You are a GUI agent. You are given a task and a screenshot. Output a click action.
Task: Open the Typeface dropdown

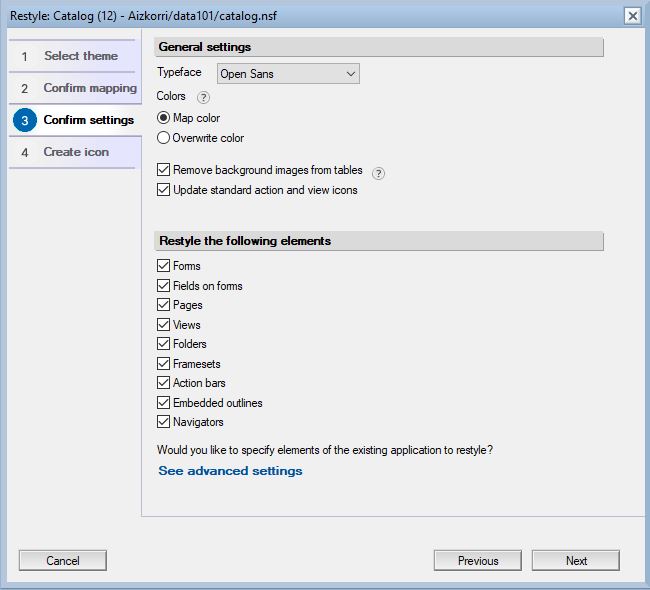pyautogui.click(x=288, y=73)
